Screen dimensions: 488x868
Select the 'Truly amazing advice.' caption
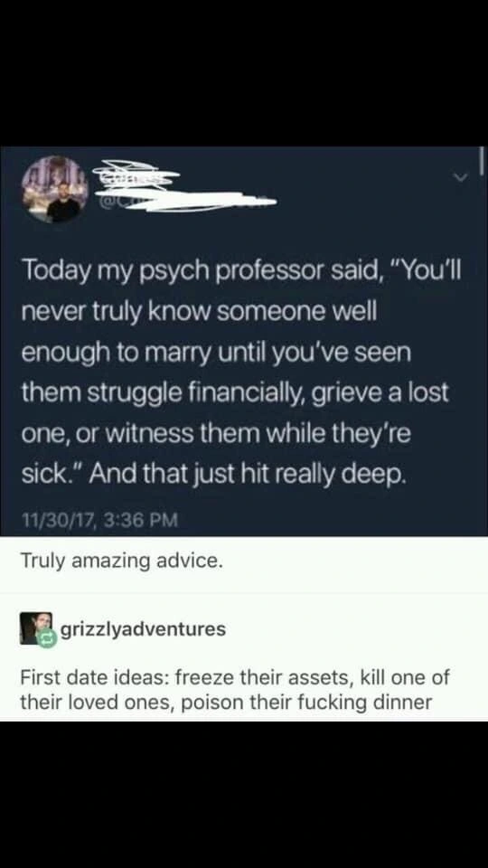point(122,561)
